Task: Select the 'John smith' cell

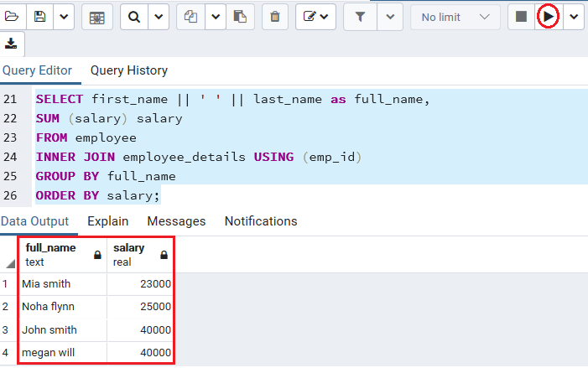Action: click(x=62, y=330)
